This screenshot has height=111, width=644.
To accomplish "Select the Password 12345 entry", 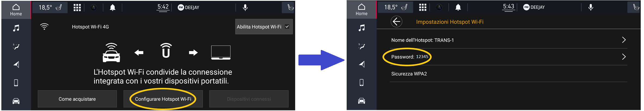I will (x=410, y=57).
